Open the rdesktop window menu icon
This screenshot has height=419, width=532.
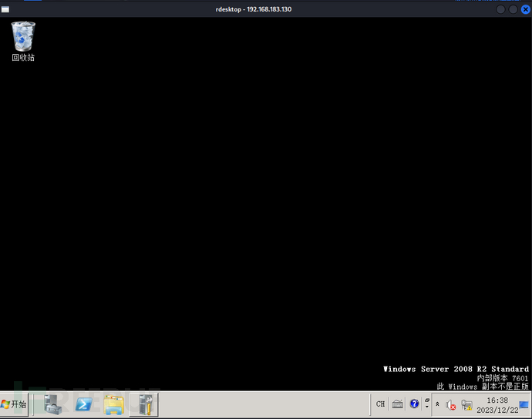tap(6, 8)
